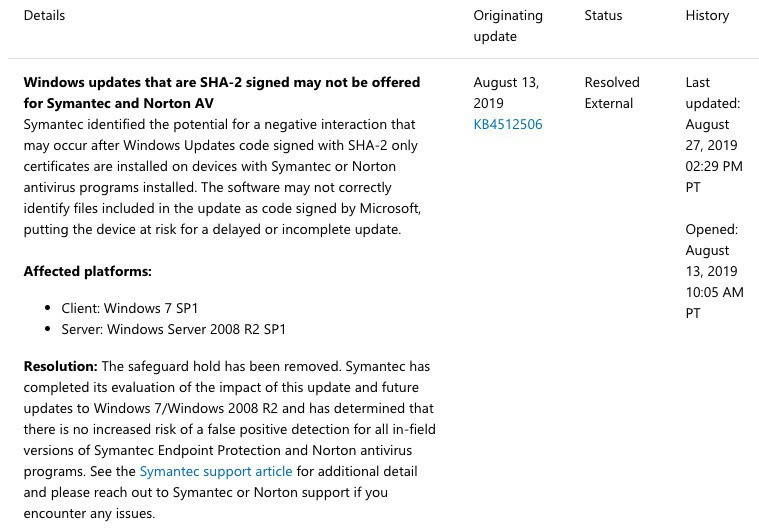
Task: Click the Originating update column header
Action: pos(508,26)
